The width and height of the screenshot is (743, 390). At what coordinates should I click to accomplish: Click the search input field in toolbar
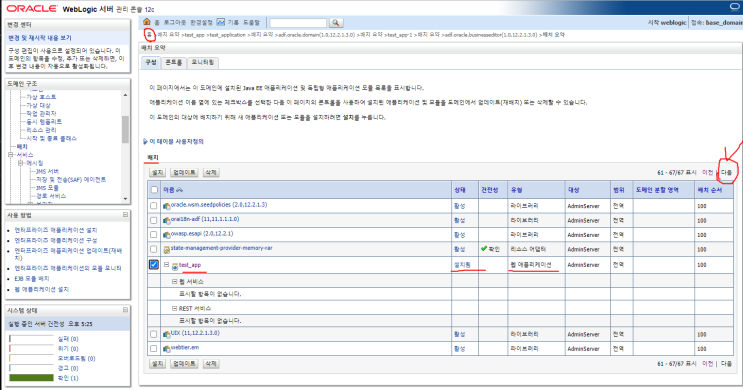[298, 22]
